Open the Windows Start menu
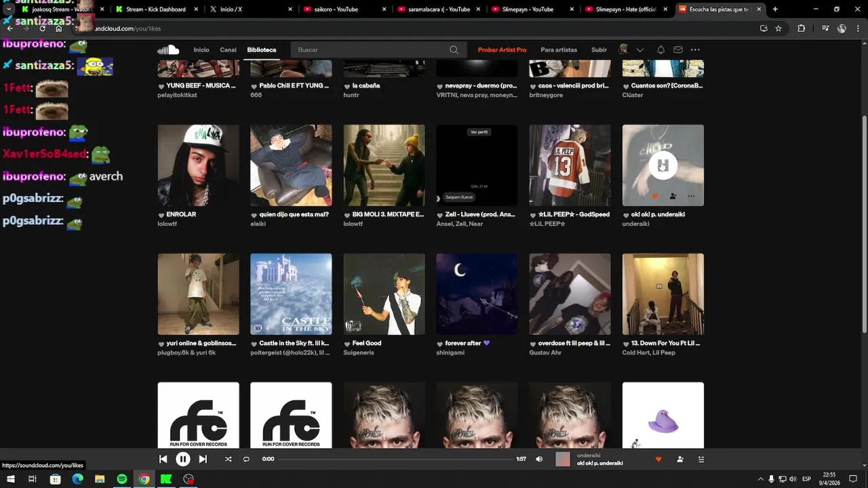The image size is (868, 488). click(10, 479)
